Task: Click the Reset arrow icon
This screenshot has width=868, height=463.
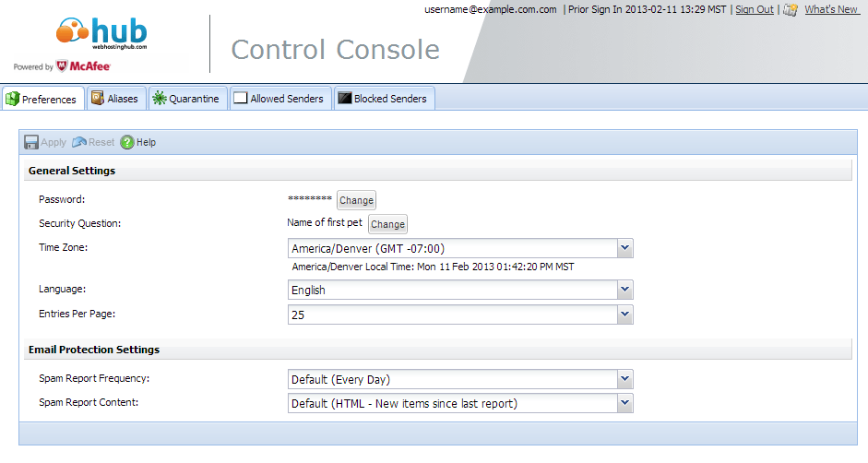Action: click(79, 142)
